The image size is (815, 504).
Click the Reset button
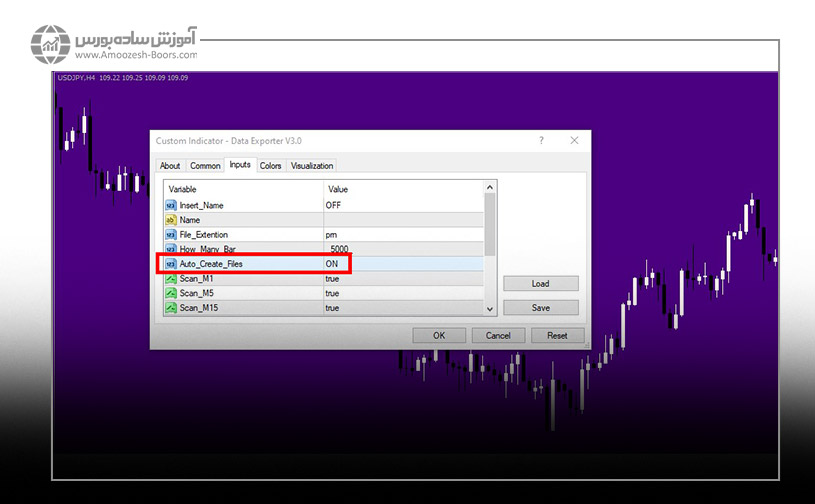click(556, 336)
